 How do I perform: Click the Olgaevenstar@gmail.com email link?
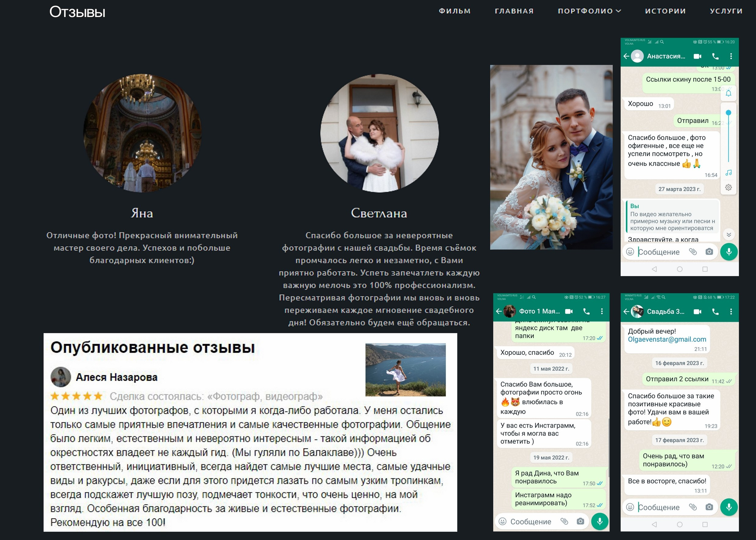click(x=667, y=339)
